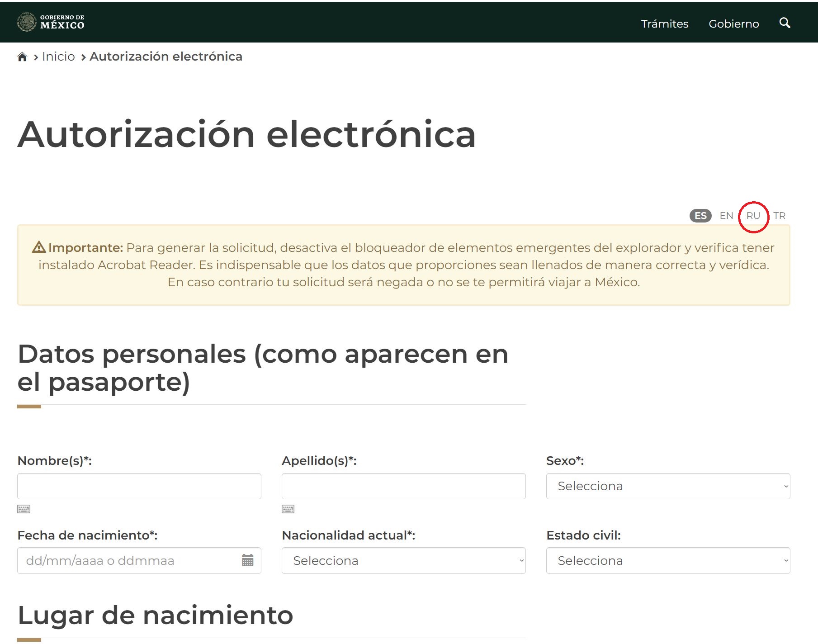This screenshot has width=818, height=644.
Task: Focus the Nombre(s) text field
Action: point(139,486)
